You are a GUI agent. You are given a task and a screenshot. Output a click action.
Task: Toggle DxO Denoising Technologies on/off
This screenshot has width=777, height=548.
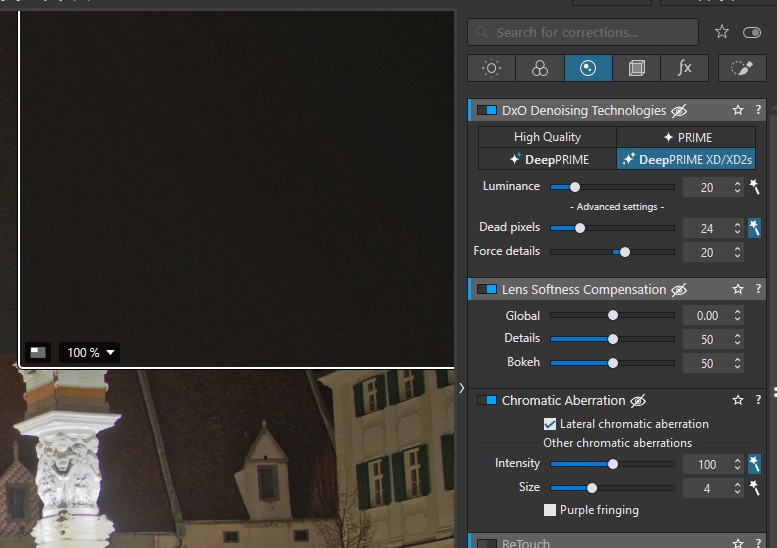point(487,110)
